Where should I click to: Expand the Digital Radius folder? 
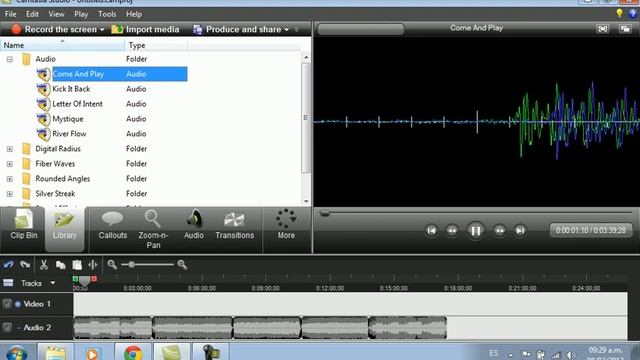point(10,149)
